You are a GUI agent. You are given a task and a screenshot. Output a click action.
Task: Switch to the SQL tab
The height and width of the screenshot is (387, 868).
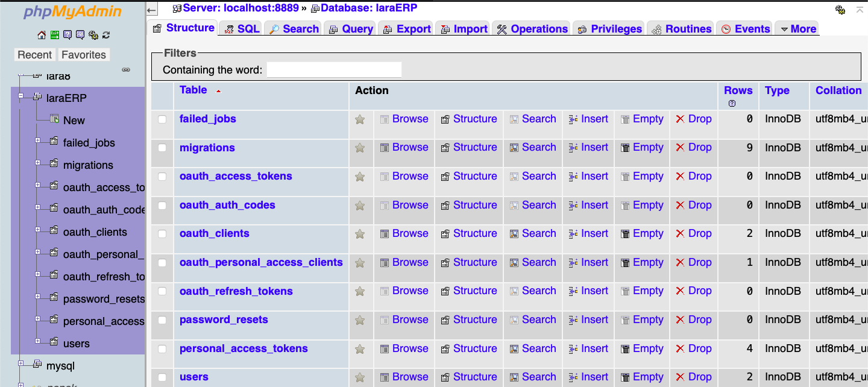pos(241,29)
